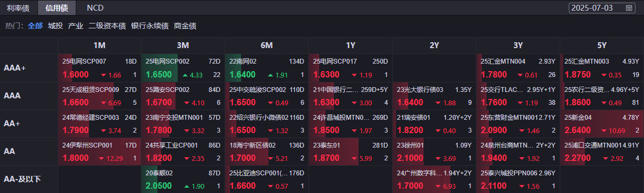The height and width of the screenshot is (193, 644).
Task: Filter by 产业 category
Action: pos(76,25)
